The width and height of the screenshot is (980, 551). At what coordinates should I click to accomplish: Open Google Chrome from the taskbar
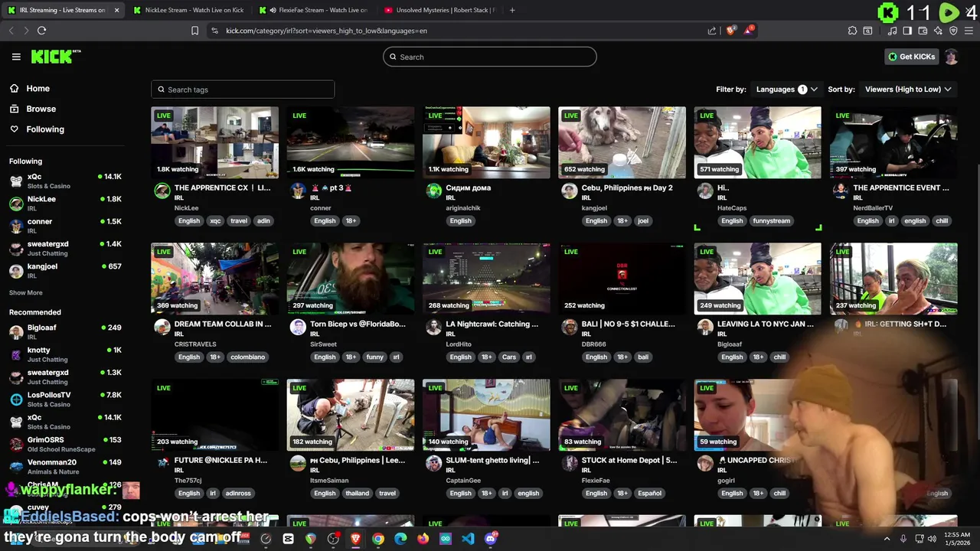pyautogui.click(x=378, y=539)
